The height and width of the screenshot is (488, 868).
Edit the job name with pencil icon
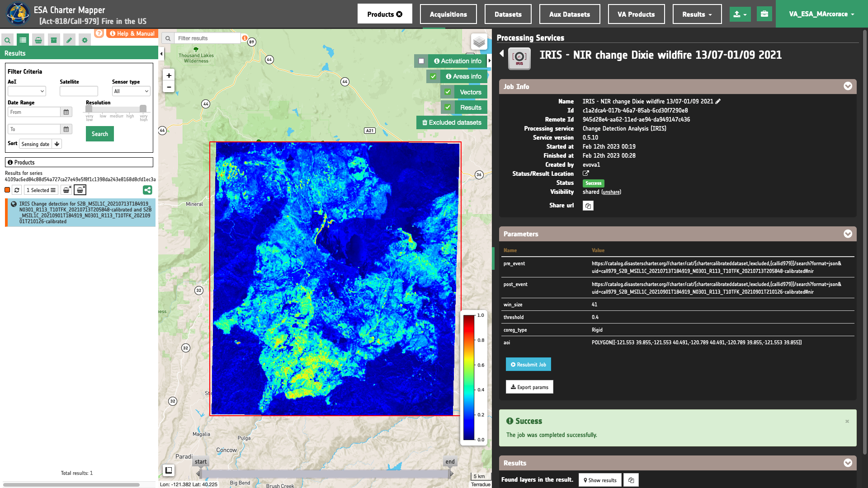718,101
